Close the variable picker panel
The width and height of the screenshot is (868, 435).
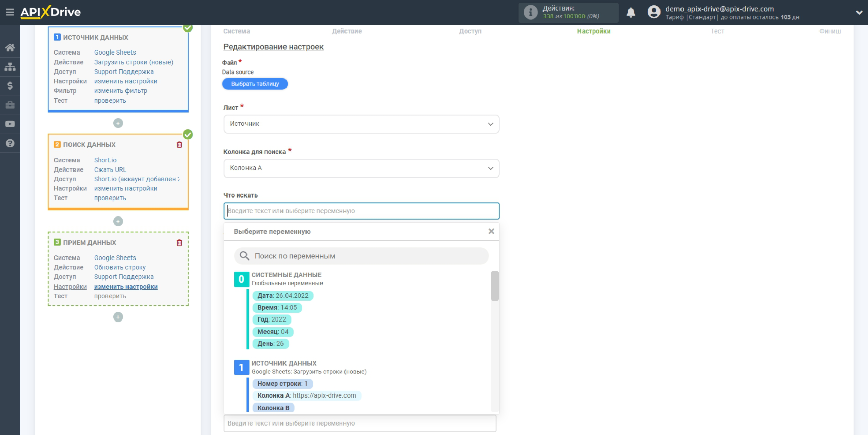pyautogui.click(x=491, y=231)
